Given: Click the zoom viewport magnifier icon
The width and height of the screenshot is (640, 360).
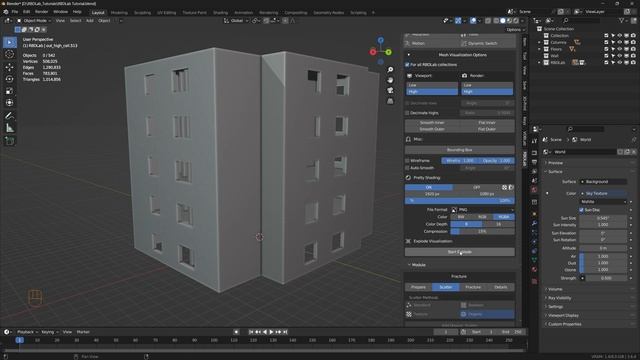Looking at the screenshot, I should coord(390,70).
